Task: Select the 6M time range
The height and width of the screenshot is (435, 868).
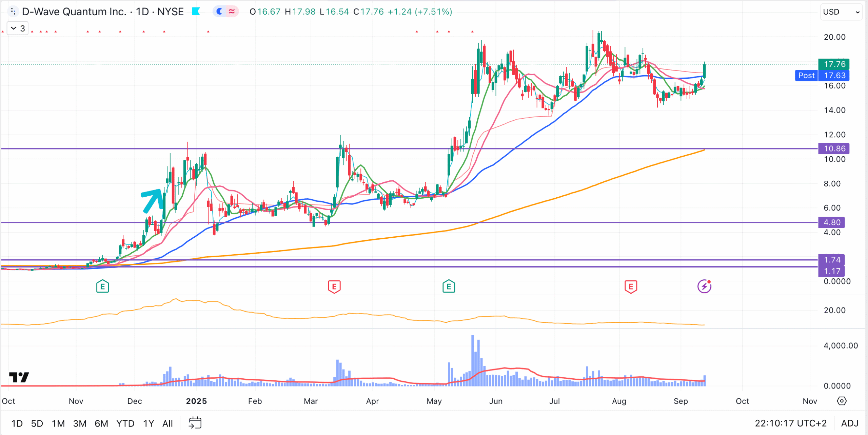Action: pos(101,423)
